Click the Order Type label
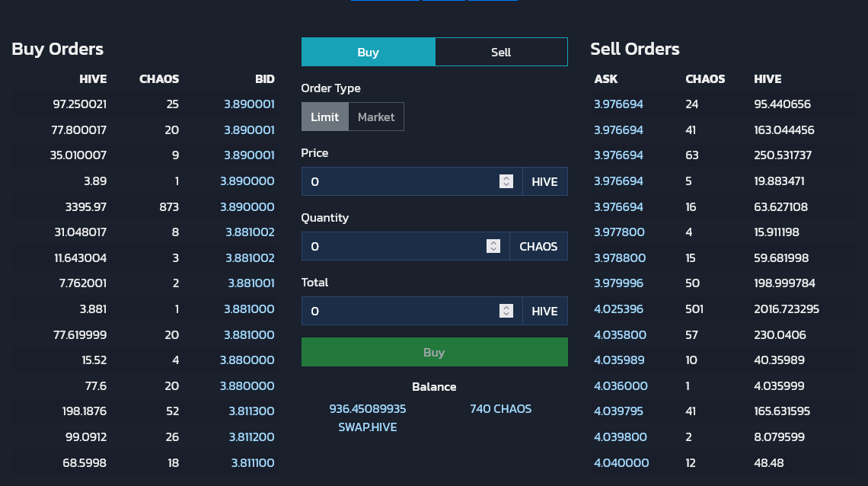868x486 pixels. (330, 88)
